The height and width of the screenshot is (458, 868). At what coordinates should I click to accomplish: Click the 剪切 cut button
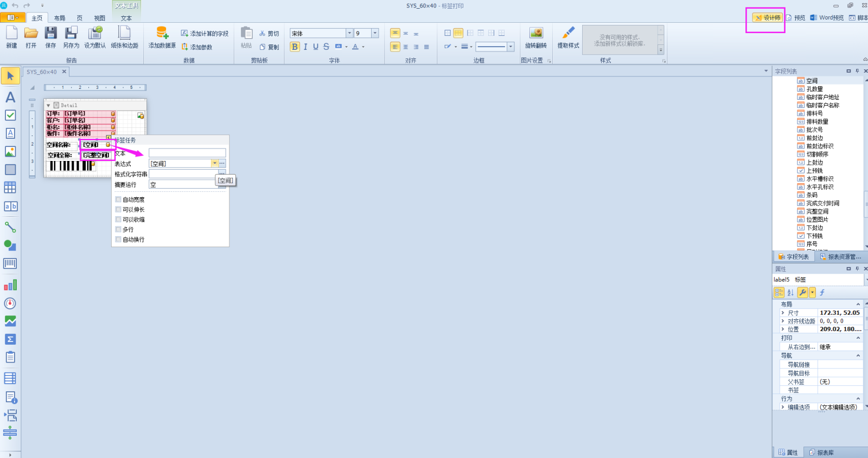269,34
